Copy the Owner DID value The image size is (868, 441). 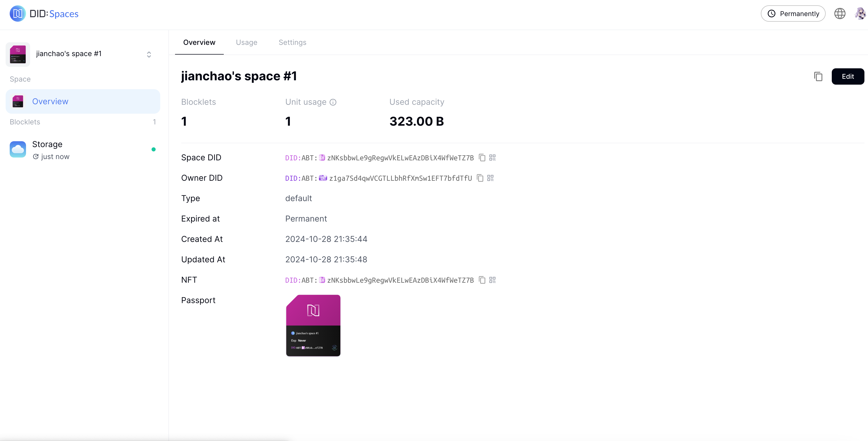coord(480,178)
